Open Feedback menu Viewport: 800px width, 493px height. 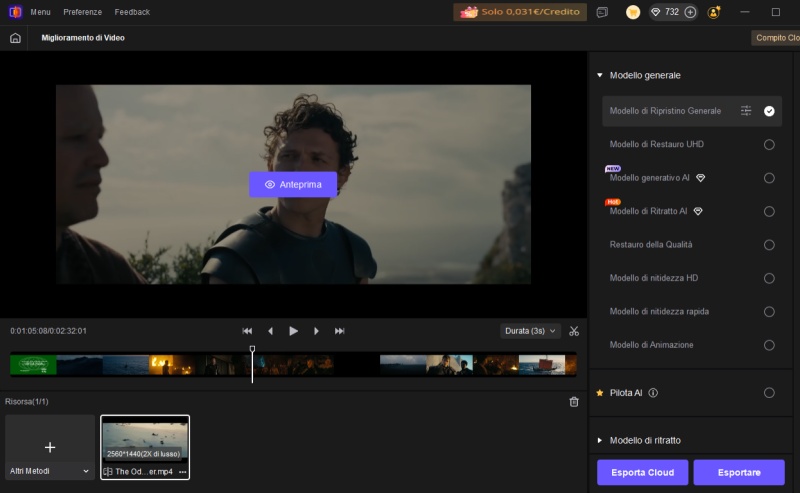coord(132,12)
